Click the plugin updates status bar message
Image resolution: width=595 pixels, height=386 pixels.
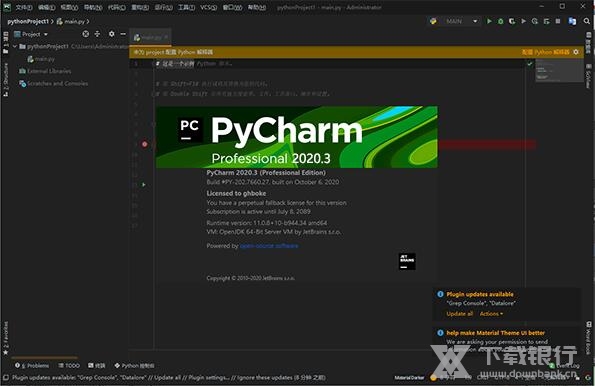(168, 378)
